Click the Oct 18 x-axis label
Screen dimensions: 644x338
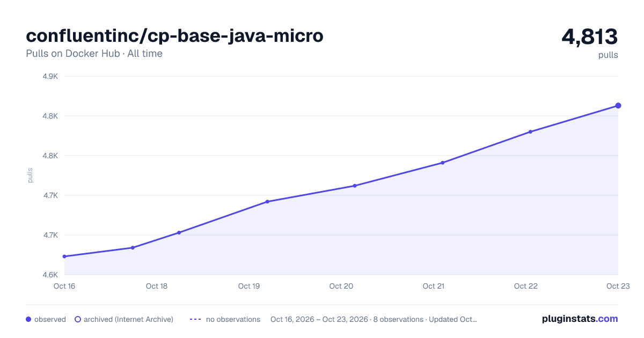[157, 286]
